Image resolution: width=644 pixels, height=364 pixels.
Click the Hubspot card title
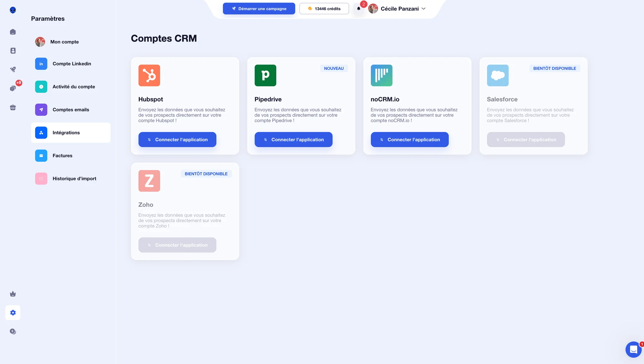point(151,99)
